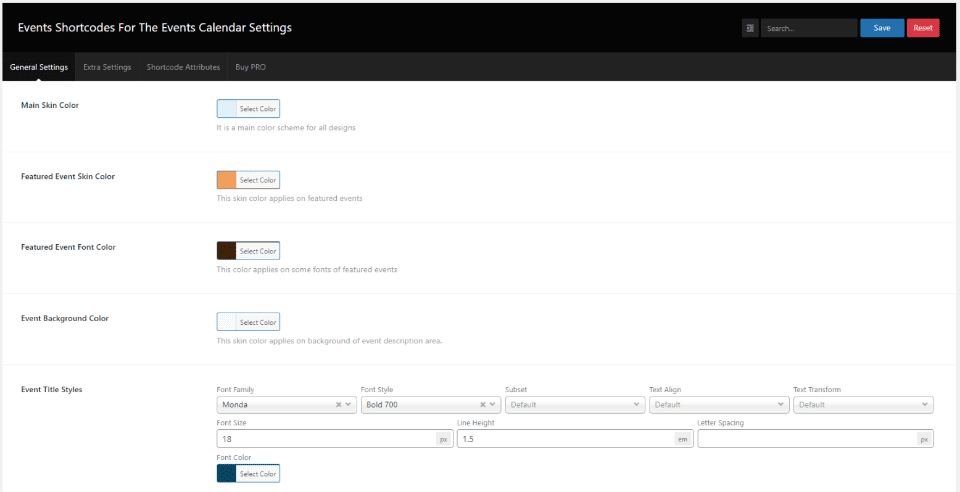Click the Featured Event Font Color label
Screen dimensions: 960x492
[68, 247]
